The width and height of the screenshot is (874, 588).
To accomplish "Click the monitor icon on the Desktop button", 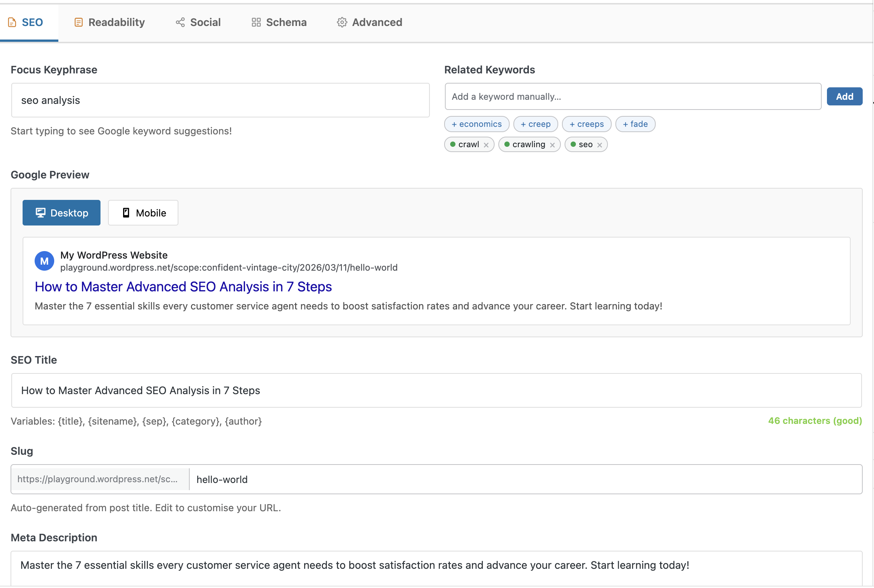I will pos(41,212).
